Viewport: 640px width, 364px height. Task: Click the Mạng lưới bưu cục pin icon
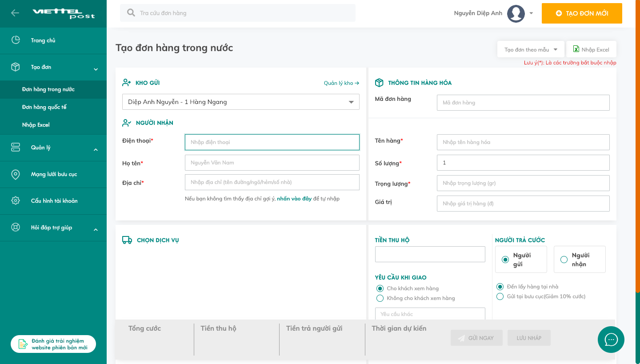[16, 174]
